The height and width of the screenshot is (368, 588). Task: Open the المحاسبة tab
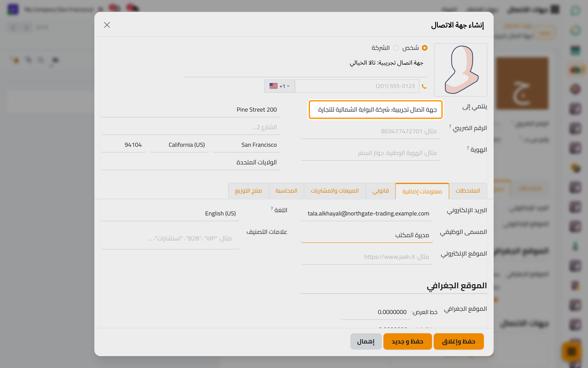(x=286, y=191)
